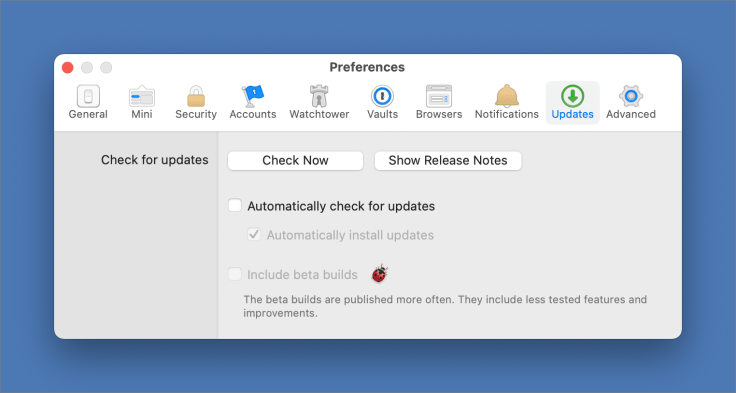Select the Updates tab with green arrow
This screenshot has width=736, height=393.
572,102
